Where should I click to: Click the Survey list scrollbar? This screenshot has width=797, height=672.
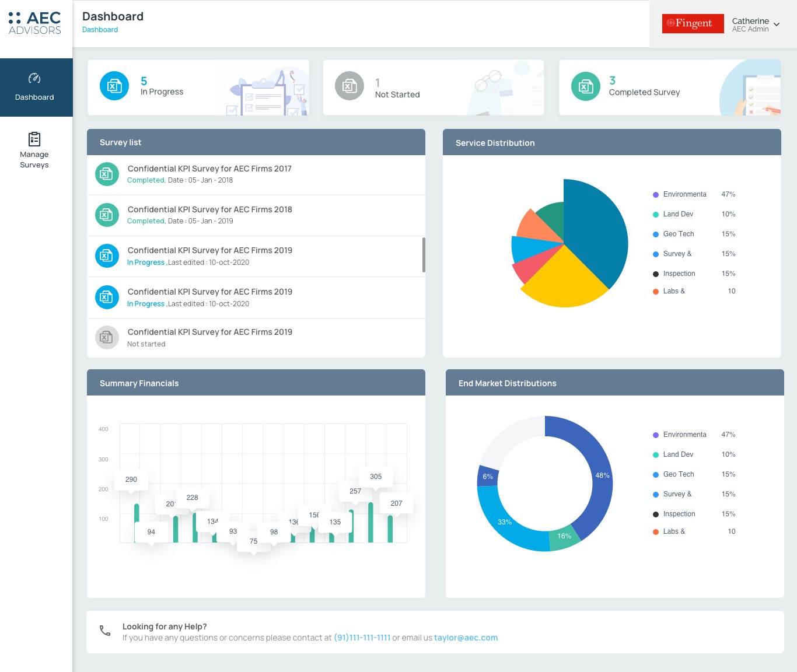(424, 255)
